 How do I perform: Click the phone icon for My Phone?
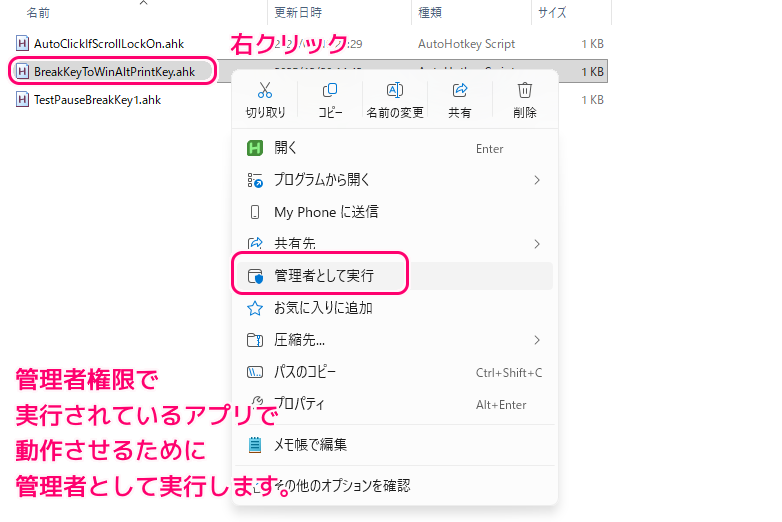click(255, 212)
